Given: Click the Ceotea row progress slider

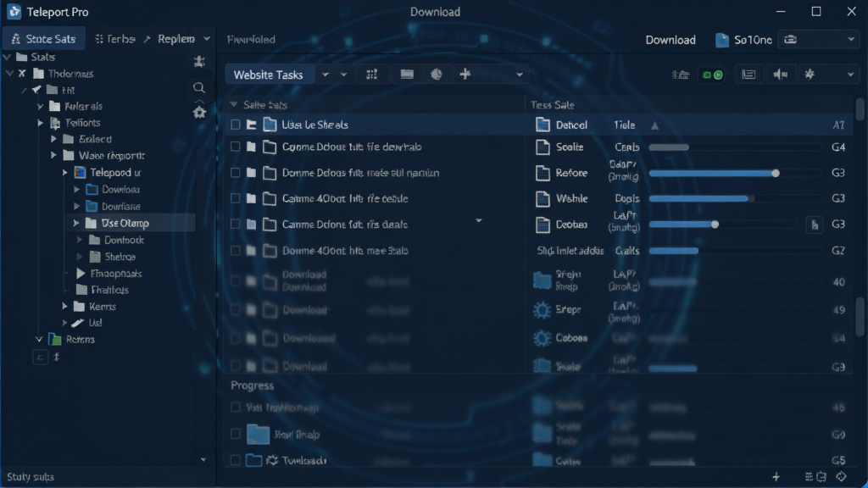Looking at the screenshot, I should (722, 225).
